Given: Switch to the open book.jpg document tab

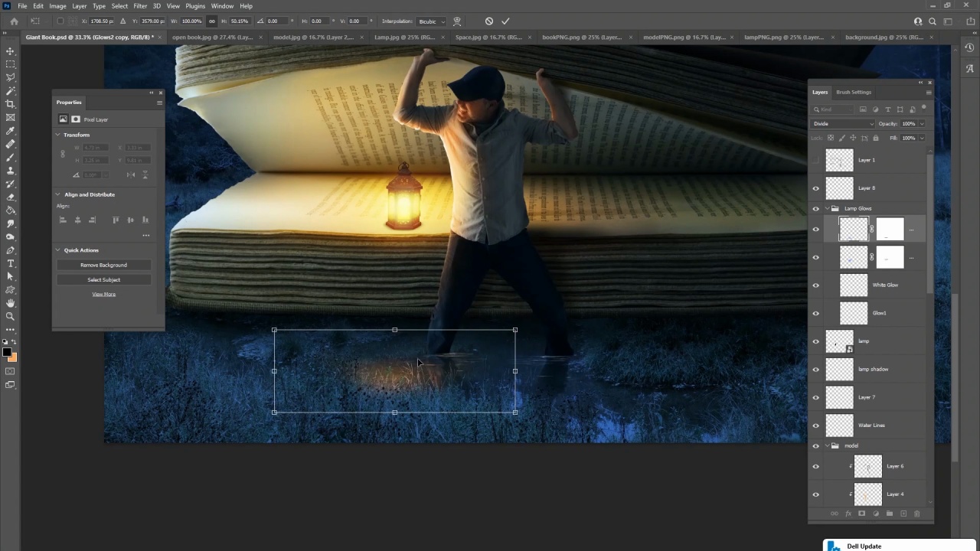Looking at the screenshot, I should pos(212,37).
